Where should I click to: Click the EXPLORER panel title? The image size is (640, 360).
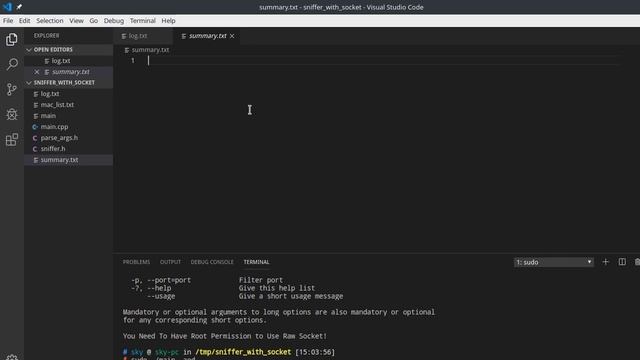coord(46,36)
